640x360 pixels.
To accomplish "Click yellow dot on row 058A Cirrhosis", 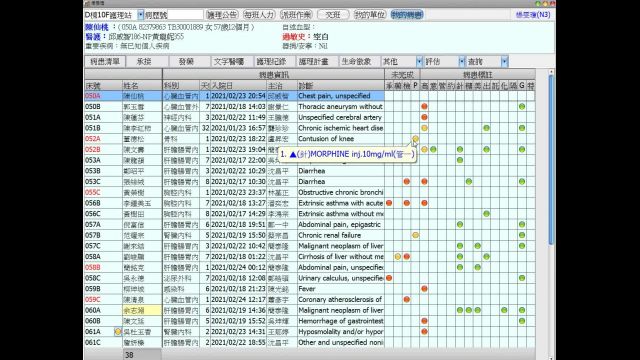I will (x=398, y=257).
